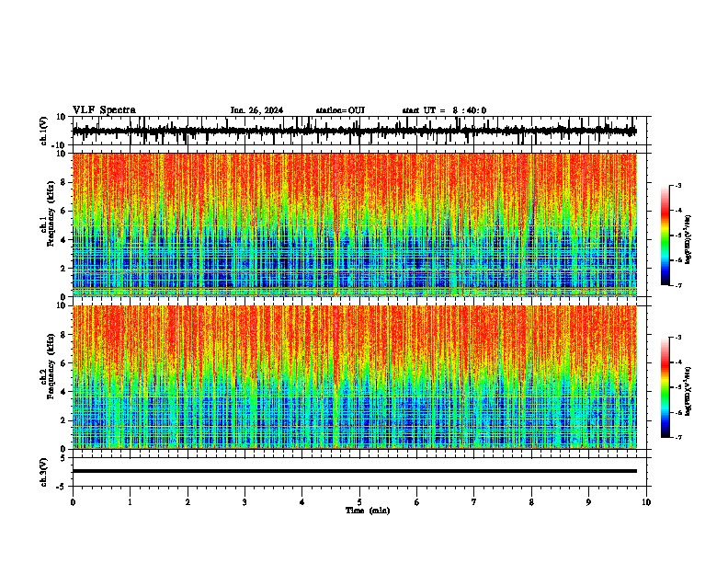Click the "5" tick of ch.3(V) axis
This screenshot has width=728, height=563.
(x=64, y=458)
